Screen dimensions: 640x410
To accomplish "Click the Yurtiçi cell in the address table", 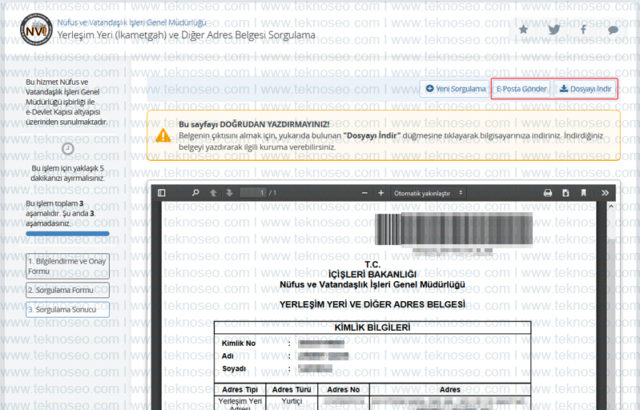I will click(x=291, y=401).
